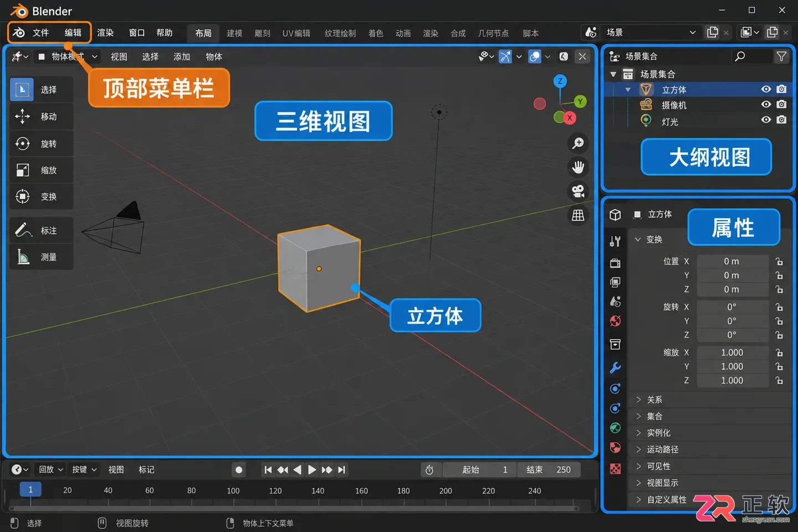Switch to the 雕刻 workspace tab
Image resolution: width=798 pixels, height=532 pixels.
[262, 33]
